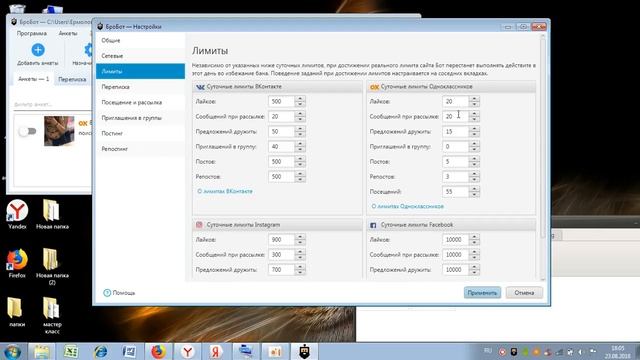Open the Анкеты menu in the BroBot main window
640x360 pixels.
pyautogui.click(x=68, y=33)
